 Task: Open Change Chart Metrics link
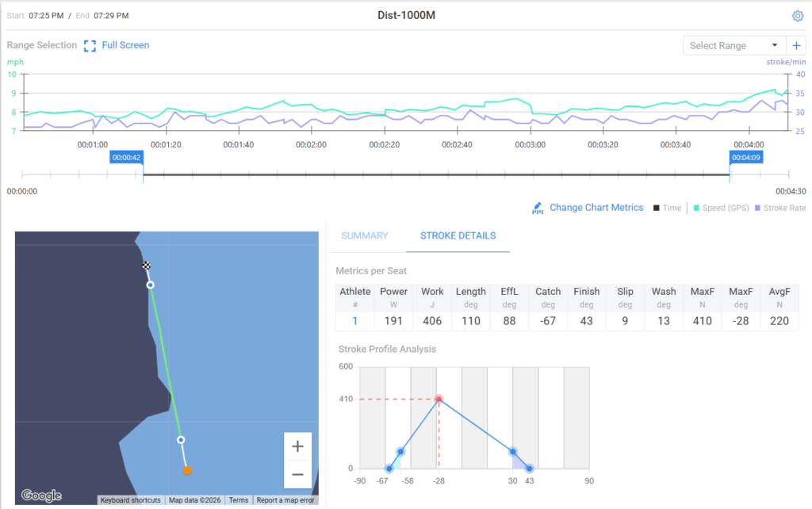(596, 208)
